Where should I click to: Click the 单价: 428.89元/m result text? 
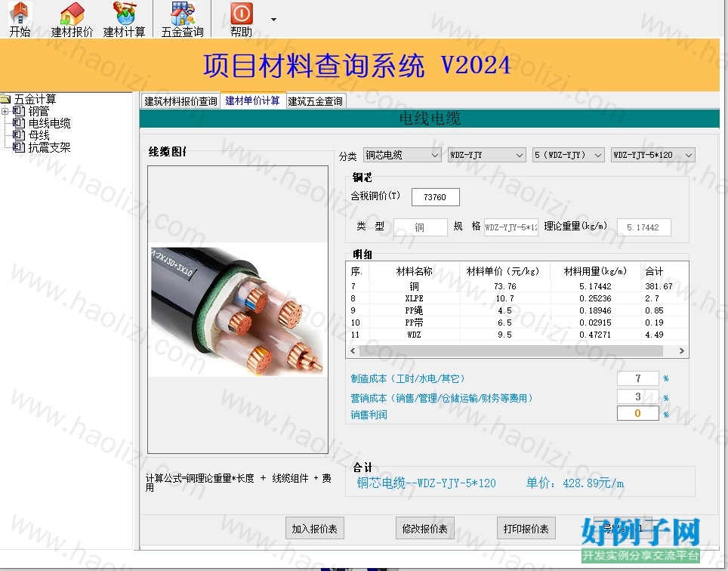(x=575, y=483)
